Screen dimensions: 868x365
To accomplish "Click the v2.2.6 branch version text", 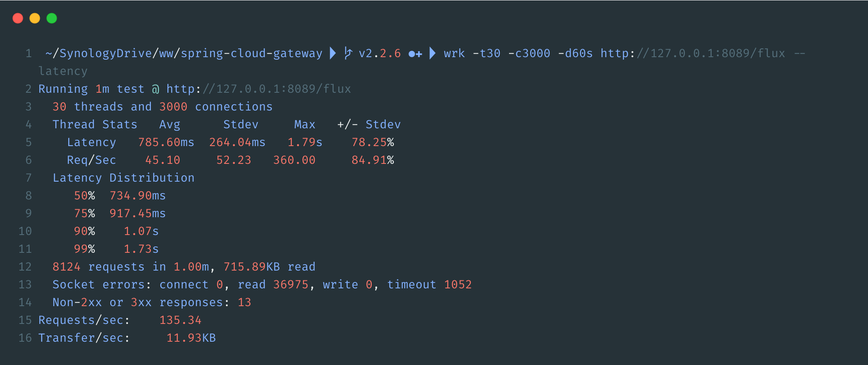I will tap(380, 53).
